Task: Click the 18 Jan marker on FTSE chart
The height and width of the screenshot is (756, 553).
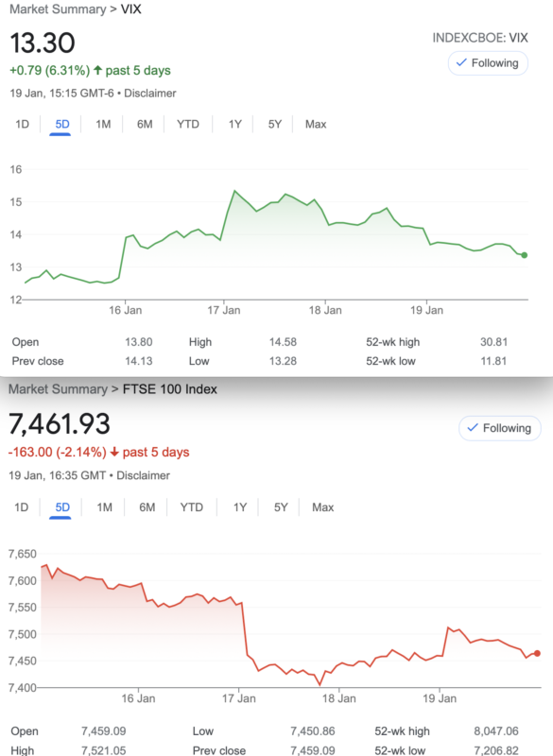Action: 339,698
